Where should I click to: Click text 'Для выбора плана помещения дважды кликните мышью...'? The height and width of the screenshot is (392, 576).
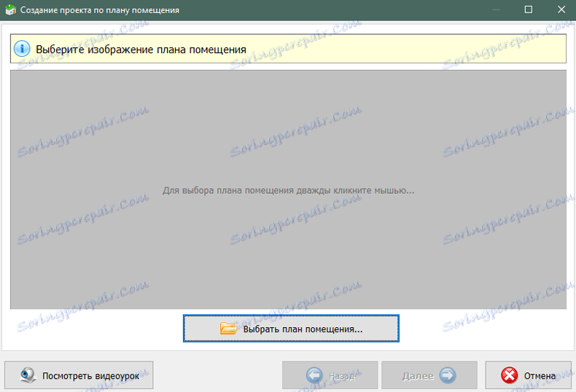[289, 190]
